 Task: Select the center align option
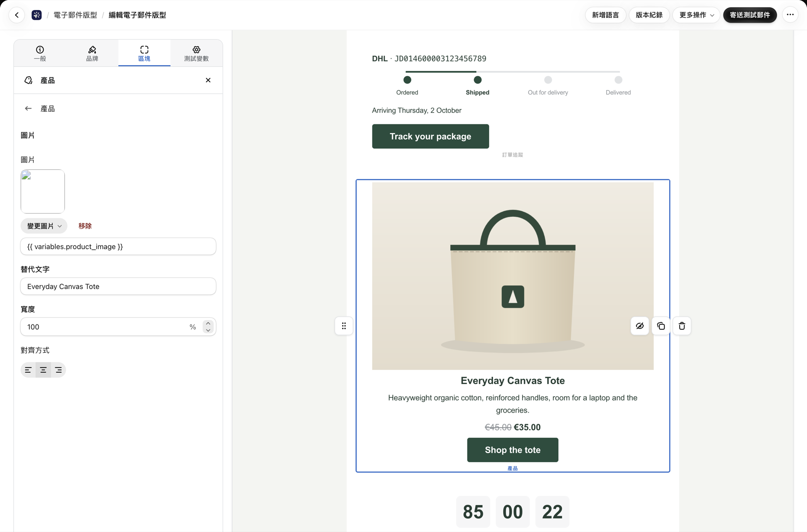click(43, 370)
